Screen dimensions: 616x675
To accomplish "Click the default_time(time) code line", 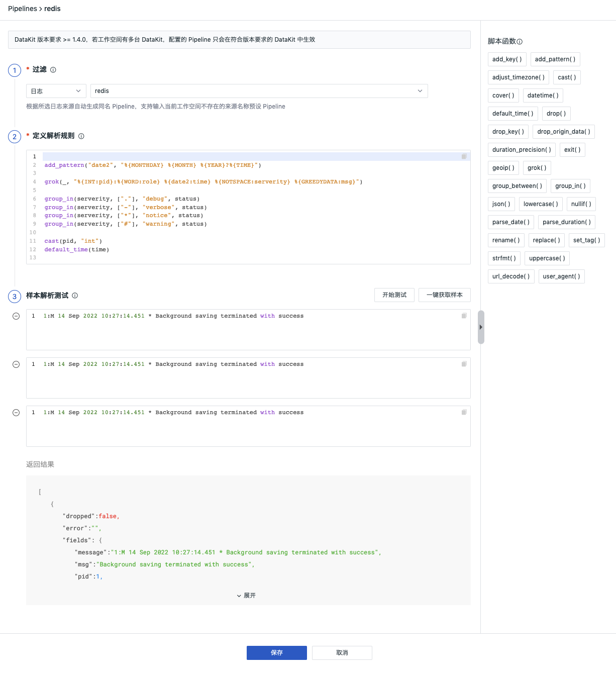I will coord(77,249).
